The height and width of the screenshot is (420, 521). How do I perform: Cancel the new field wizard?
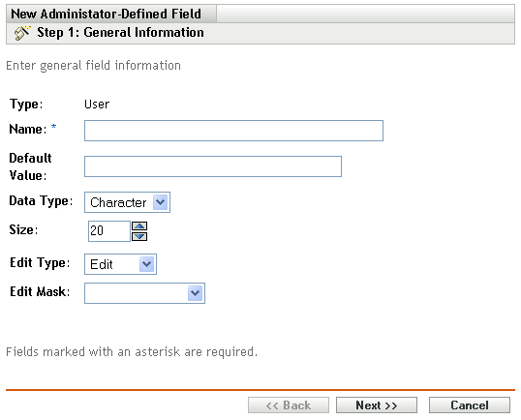pos(470,405)
